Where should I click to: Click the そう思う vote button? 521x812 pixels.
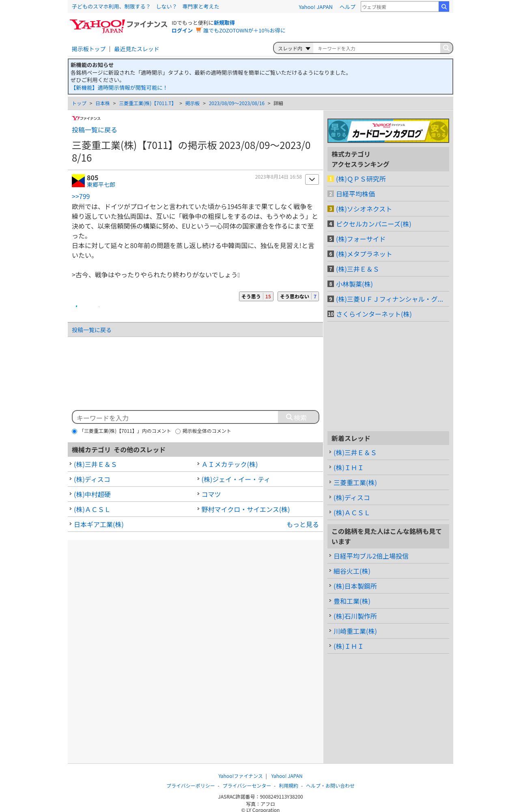pos(256,296)
